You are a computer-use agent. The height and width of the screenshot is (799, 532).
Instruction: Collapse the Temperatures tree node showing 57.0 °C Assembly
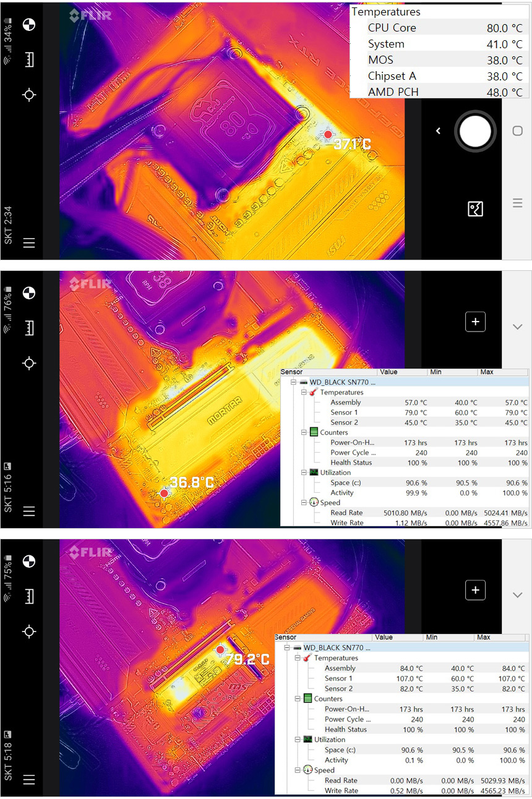click(304, 393)
